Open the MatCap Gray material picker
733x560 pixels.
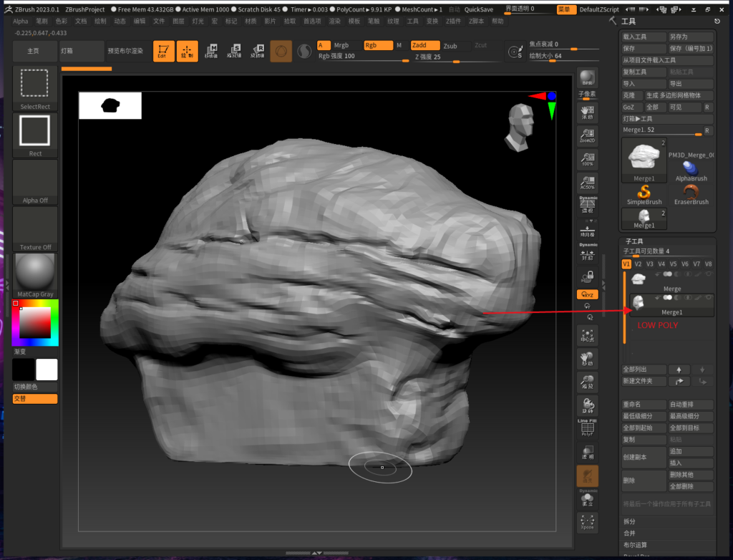(34, 271)
